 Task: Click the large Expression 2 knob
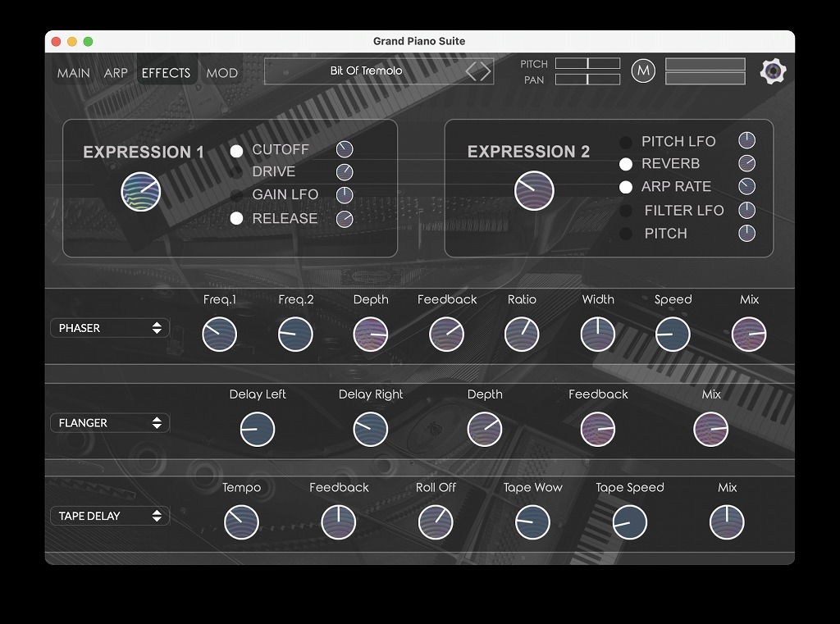[534, 192]
